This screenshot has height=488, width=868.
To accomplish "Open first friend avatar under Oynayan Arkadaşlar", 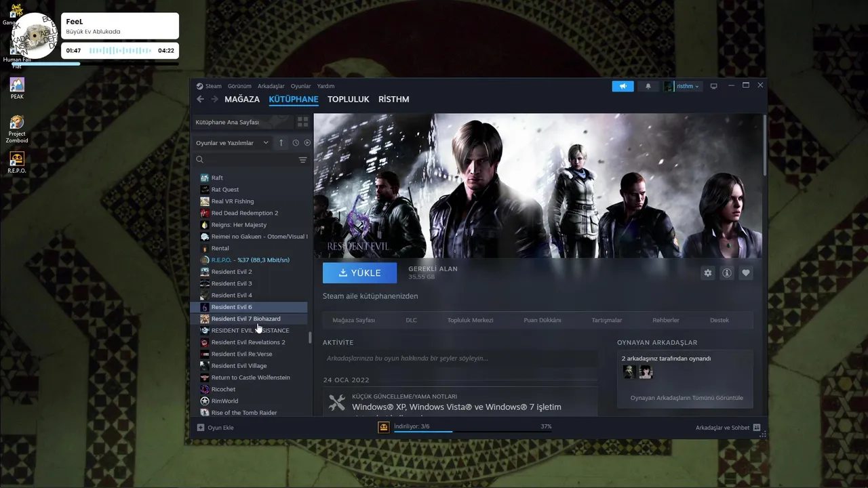I will point(629,372).
